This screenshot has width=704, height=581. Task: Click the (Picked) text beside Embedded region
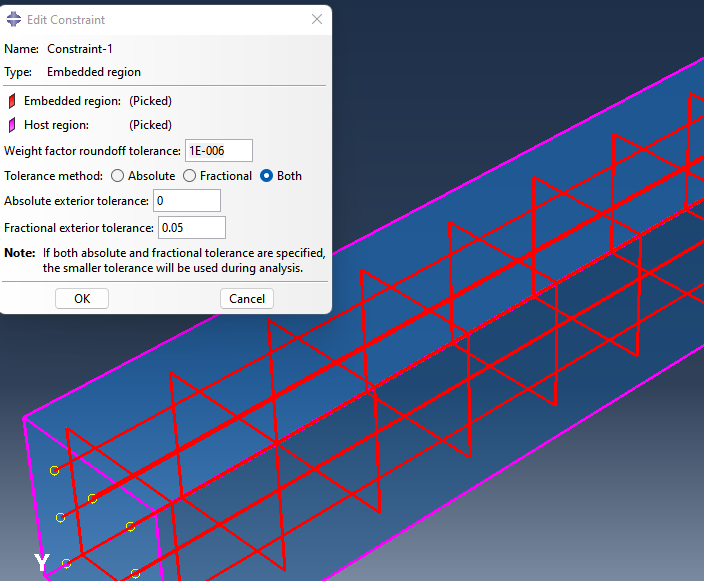coord(150,101)
